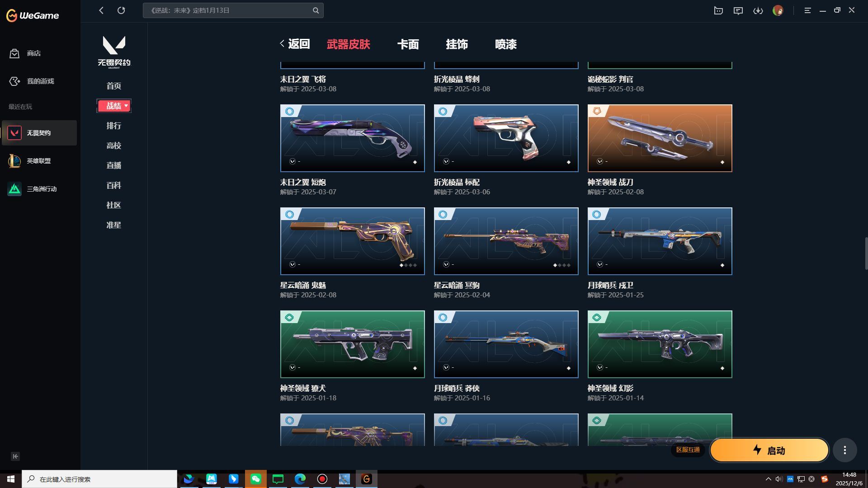This screenshot has width=868, height=488.
Task: Switch to the 挂饰 tab
Action: (x=457, y=44)
